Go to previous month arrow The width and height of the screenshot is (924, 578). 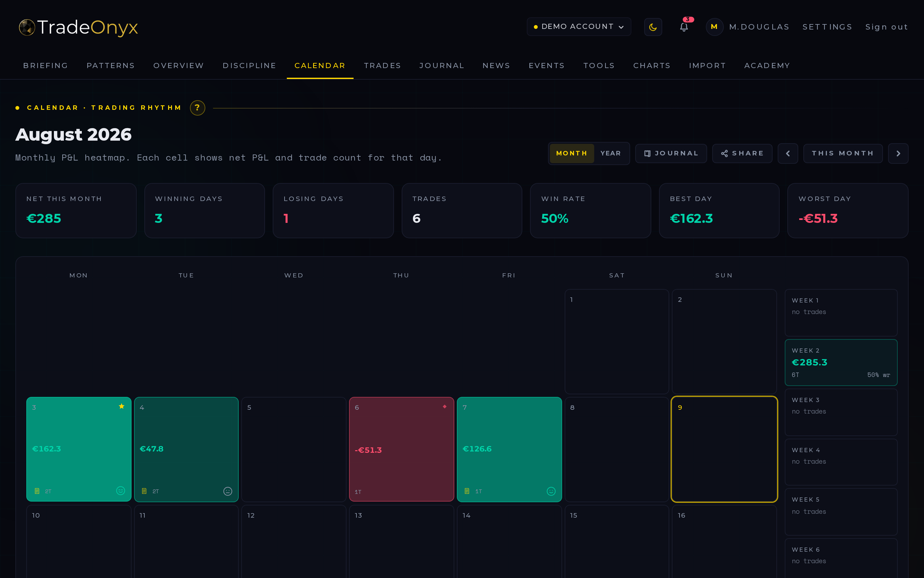tap(788, 153)
